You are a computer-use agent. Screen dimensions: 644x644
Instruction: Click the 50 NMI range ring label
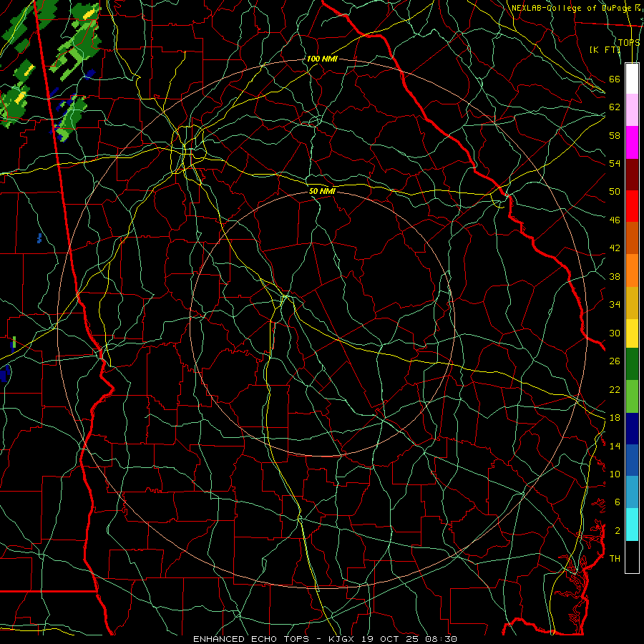tap(322, 191)
